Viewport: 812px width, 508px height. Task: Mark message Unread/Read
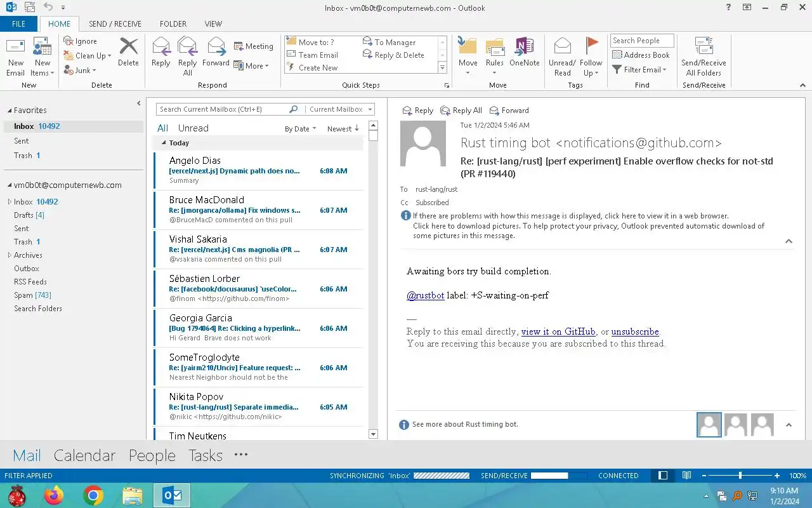[x=562, y=57]
